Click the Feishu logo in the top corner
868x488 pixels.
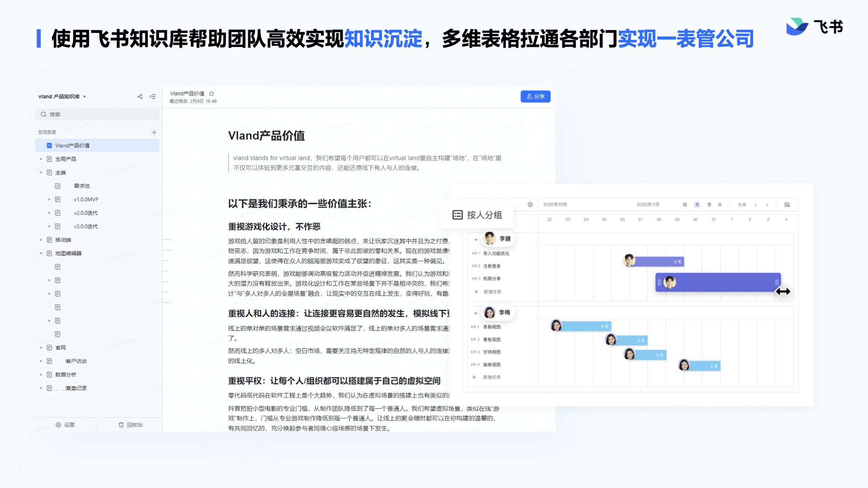point(815,27)
